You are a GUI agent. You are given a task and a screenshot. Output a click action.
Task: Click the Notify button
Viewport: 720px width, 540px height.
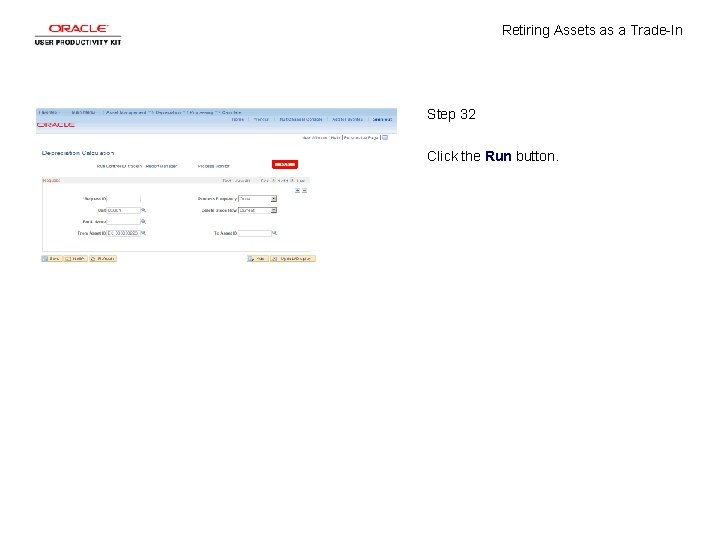pyautogui.click(x=75, y=259)
